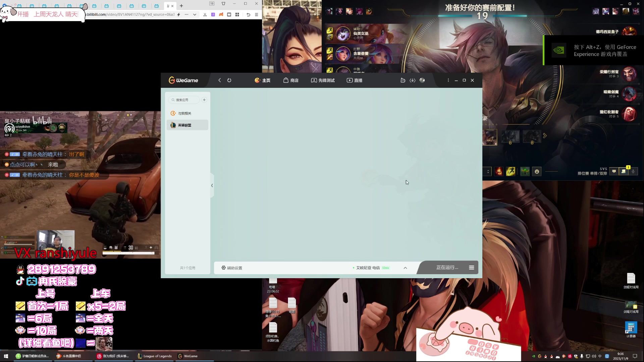Show next skins with the gold chevron
The image size is (644, 362).
point(545,136)
